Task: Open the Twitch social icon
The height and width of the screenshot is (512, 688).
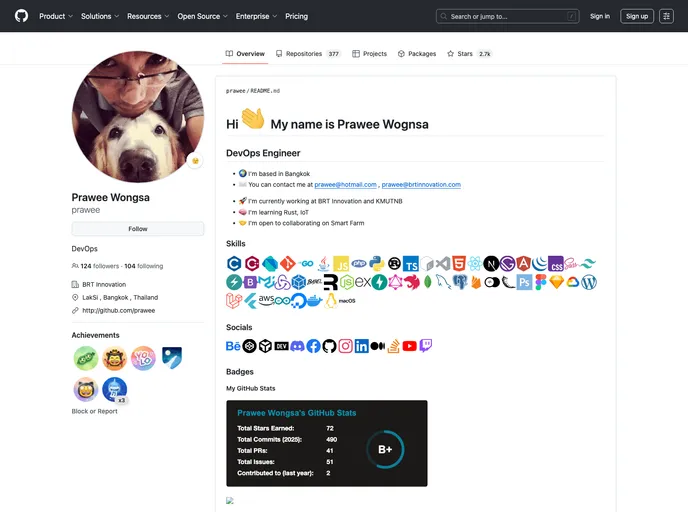Action: tap(426, 346)
